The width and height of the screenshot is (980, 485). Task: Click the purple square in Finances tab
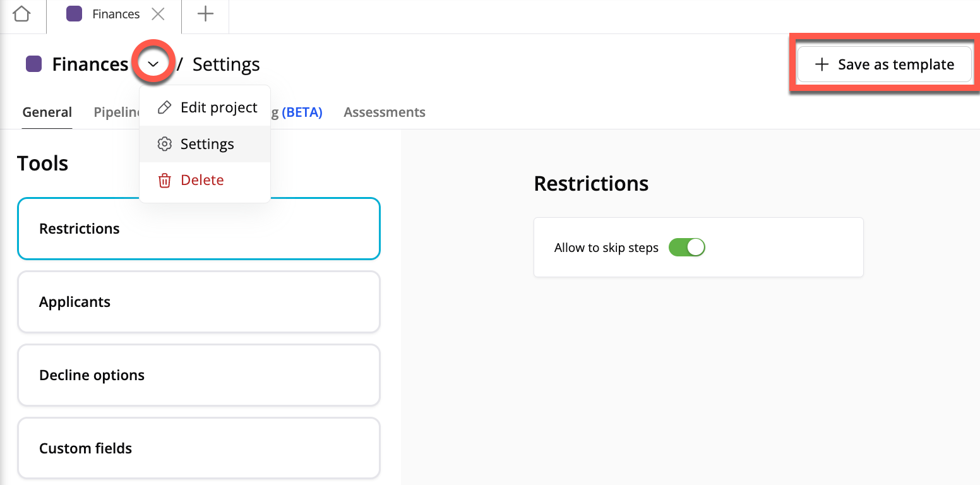point(74,14)
